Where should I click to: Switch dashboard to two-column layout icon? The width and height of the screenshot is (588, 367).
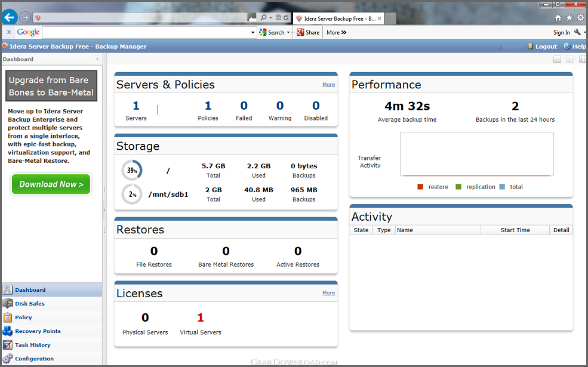tap(569, 59)
